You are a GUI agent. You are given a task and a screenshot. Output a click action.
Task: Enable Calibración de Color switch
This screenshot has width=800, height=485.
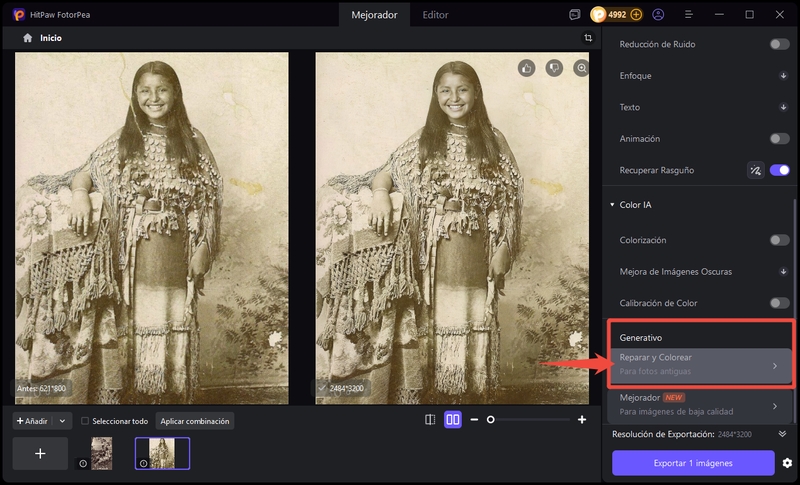(780, 303)
